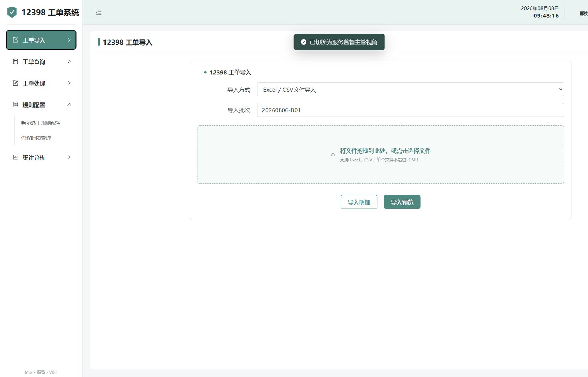Click the '12398 工单导入' page heading
Viewport: 588px width, 377px height.
click(128, 43)
